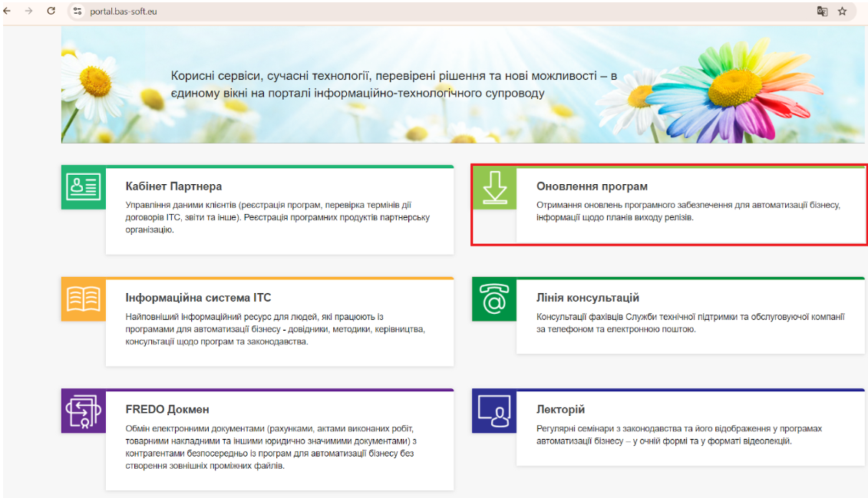868x498 pixels.
Task: Click the site information icon in address bar
Action: point(78,12)
